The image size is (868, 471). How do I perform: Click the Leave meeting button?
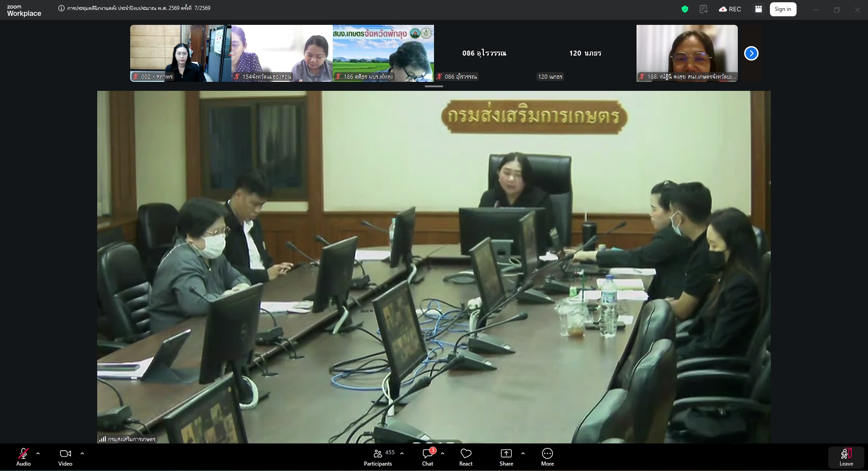(x=846, y=457)
